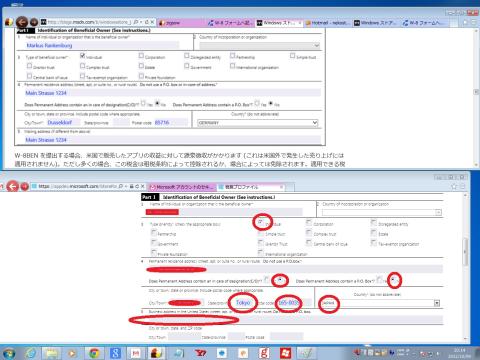Click the taskbar clock
The width and height of the screenshot is (480, 360).
click(x=459, y=353)
